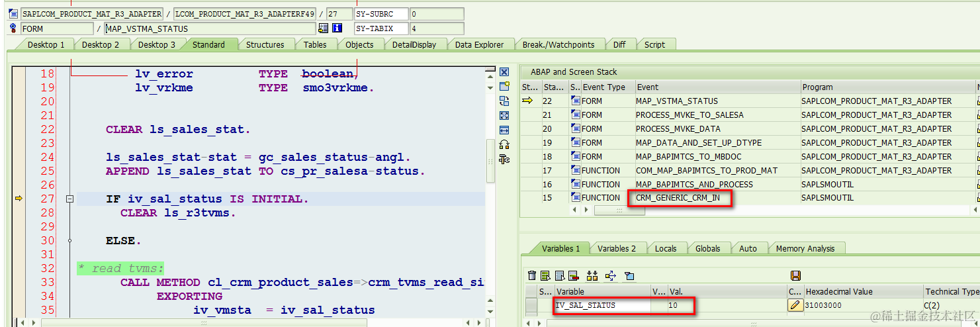Click the services headset icon in vertical toolbar
Screen dimensions: 980x327
[504, 144]
